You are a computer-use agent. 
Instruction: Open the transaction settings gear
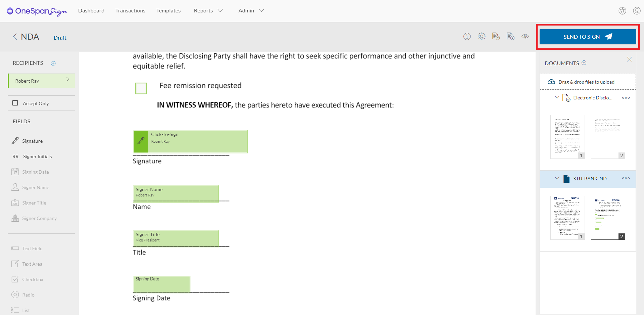(x=482, y=36)
